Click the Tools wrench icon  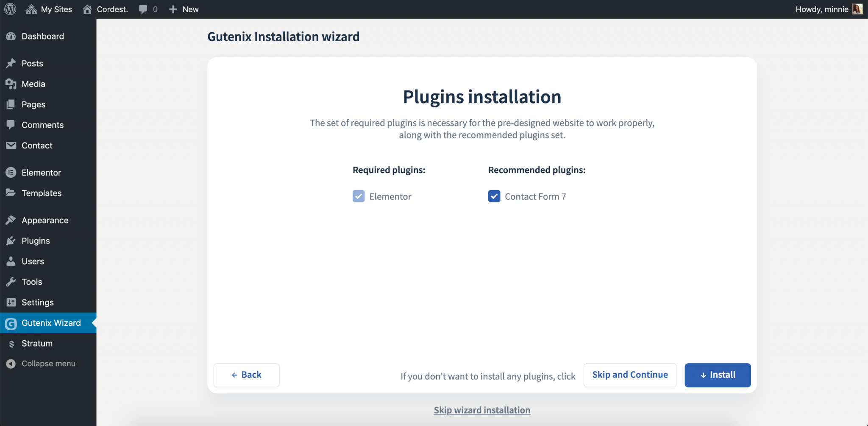(11, 282)
